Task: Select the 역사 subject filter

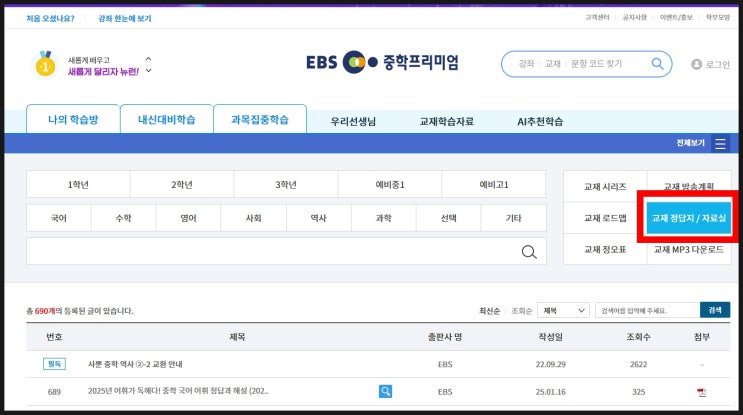Action: pyautogui.click(x=318, y=218)
